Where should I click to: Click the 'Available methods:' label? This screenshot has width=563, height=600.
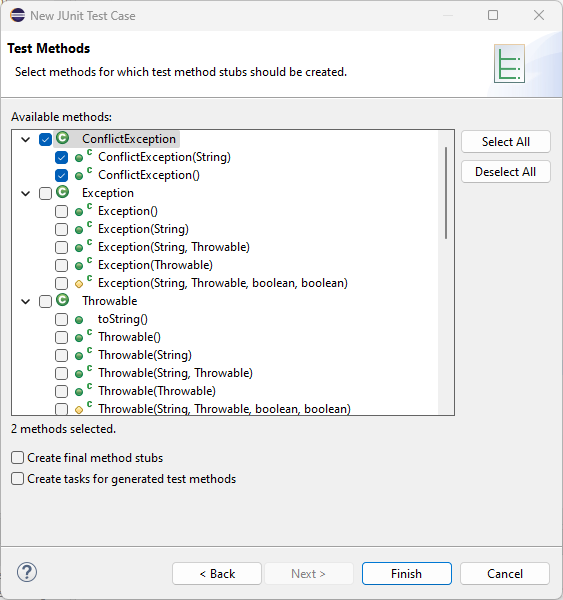click(x=61, y=117)
